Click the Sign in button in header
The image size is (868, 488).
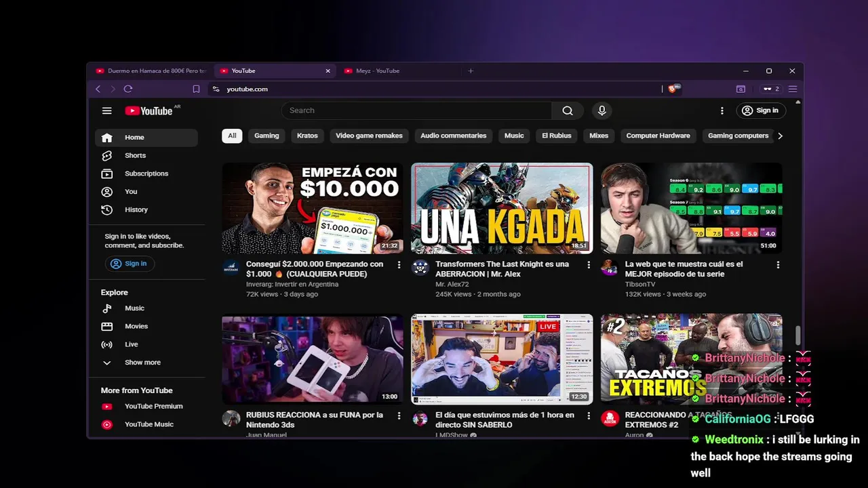click(760, 110)
